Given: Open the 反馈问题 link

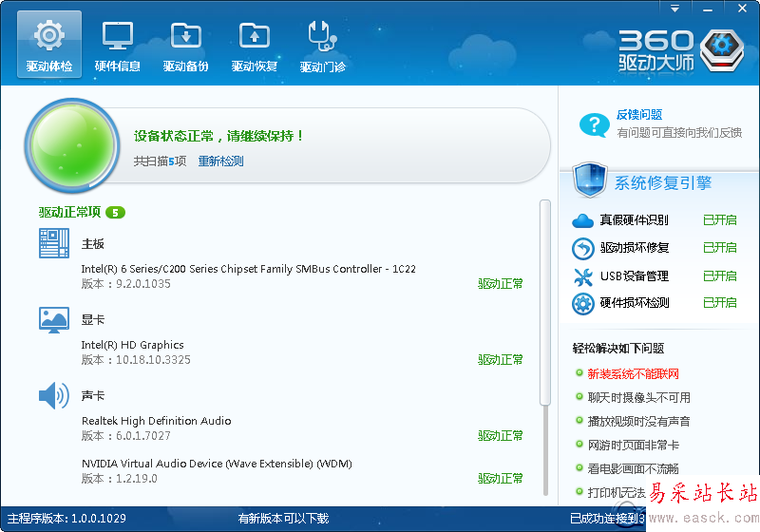Looking at the screenshot, I should (638, 115).
